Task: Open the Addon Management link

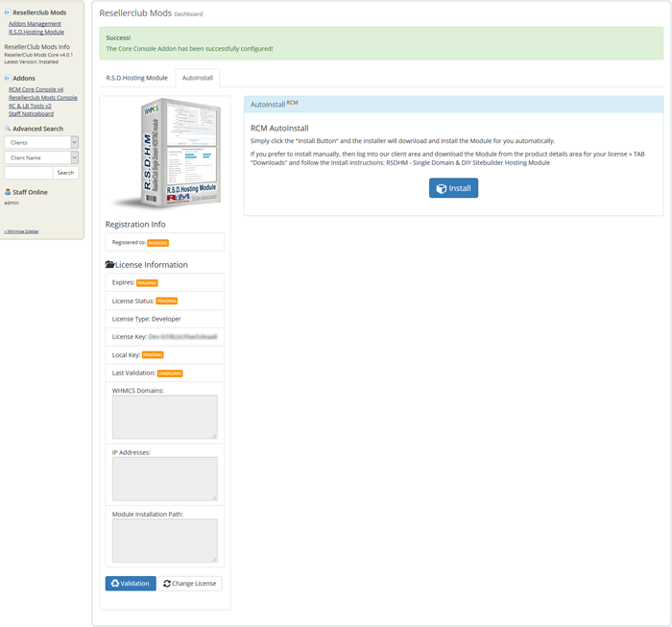Action: [x=35, y=24]
